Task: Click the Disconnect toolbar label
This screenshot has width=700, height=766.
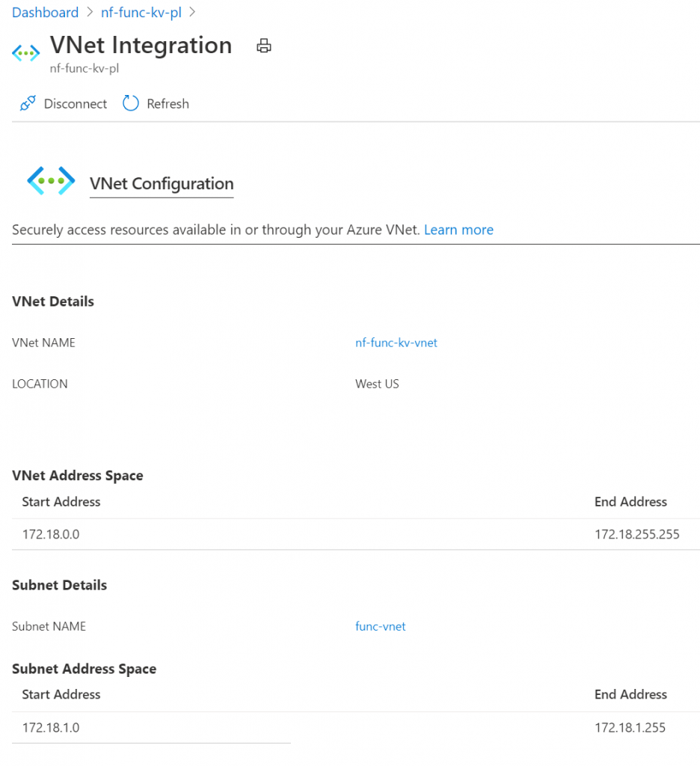Action: click(76, 103)
